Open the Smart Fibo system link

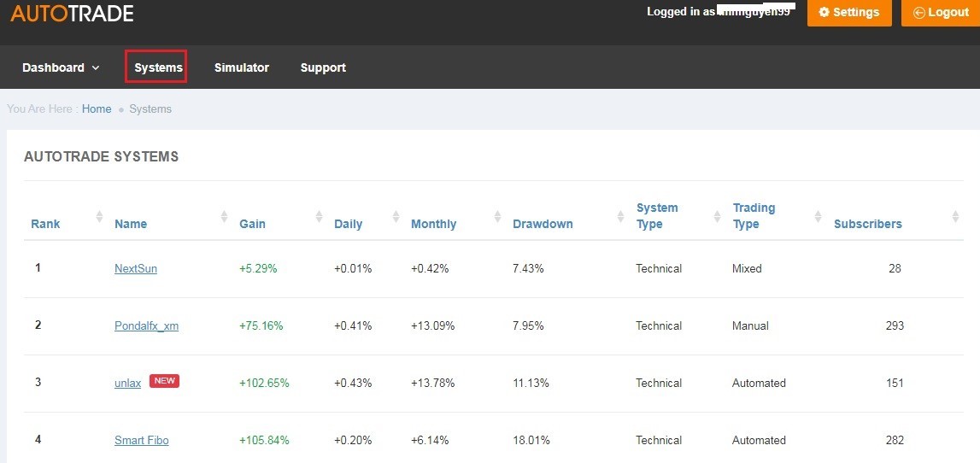tap(141, 440)
